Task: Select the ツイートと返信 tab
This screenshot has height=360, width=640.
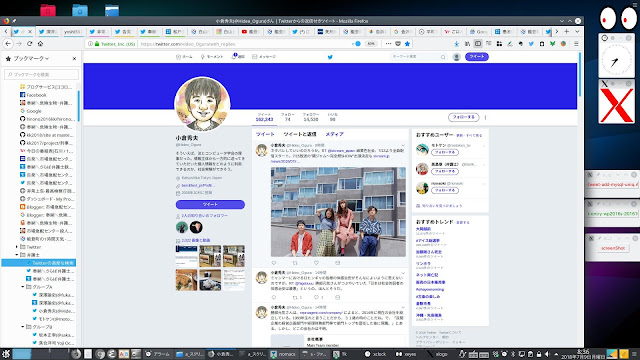Action: pyautogui.click(x=300, y=134)
